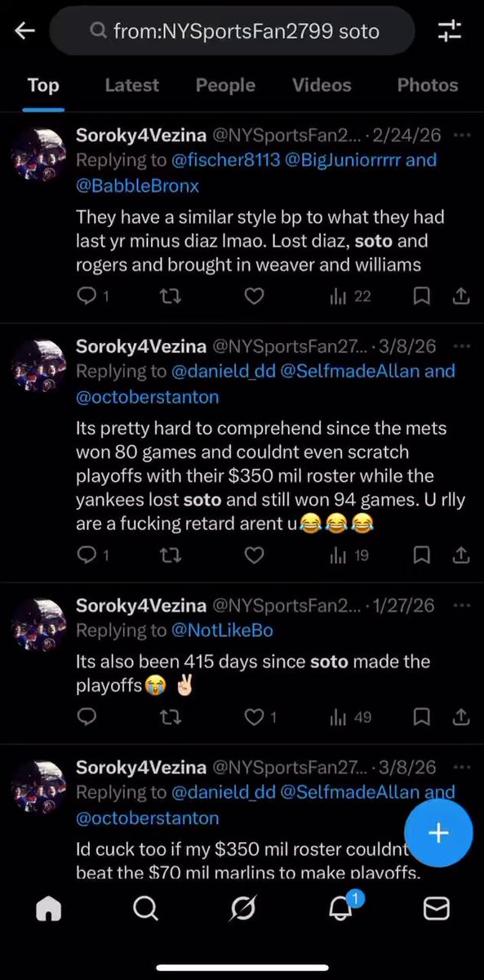Viewport: 484px width, 980px height.
Task: Bookmark the tweet about mets winning 80 games
Action: [421, 555]
